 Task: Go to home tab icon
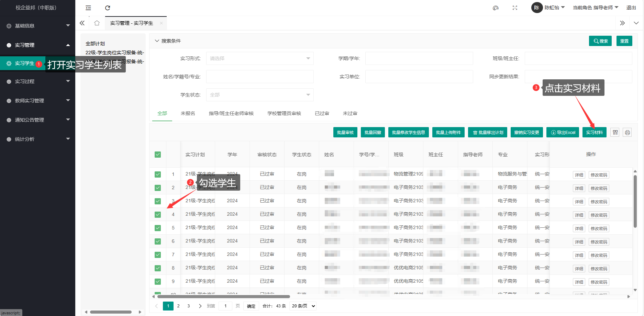(97, 23)
